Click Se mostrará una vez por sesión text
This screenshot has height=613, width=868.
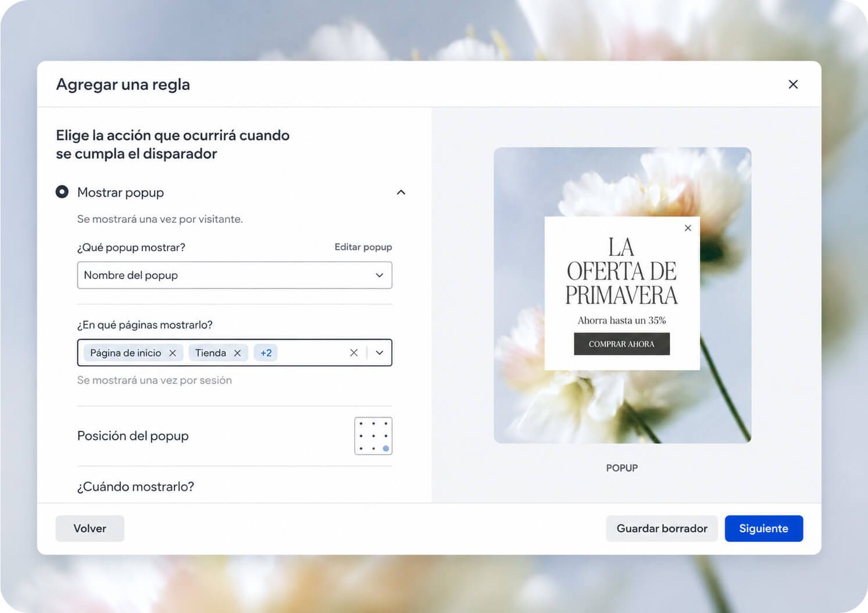pyautogui.click(x=155, y=380)
